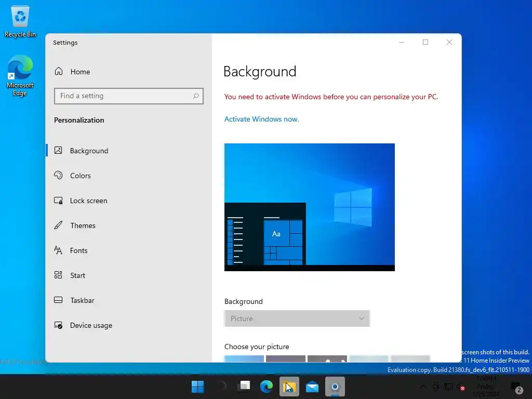
Task: Click the Home house icon
Action: click(59, 71)
